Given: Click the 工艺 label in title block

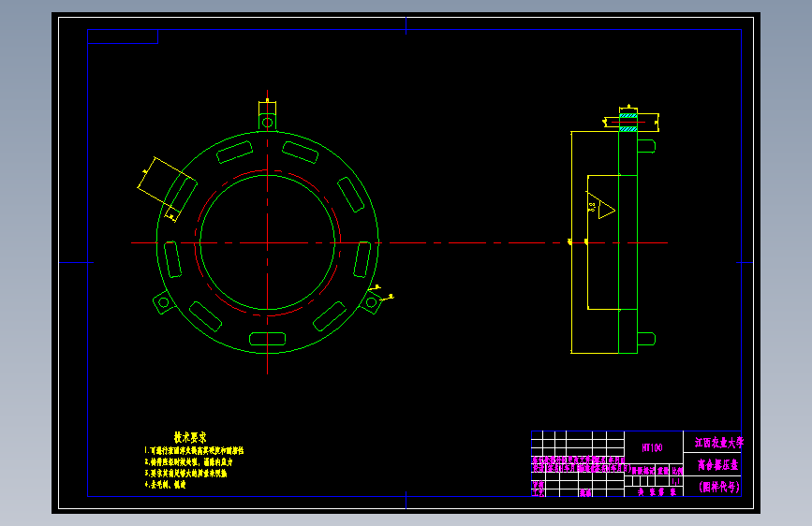Looking at the screenshot, I should point(538,493).
